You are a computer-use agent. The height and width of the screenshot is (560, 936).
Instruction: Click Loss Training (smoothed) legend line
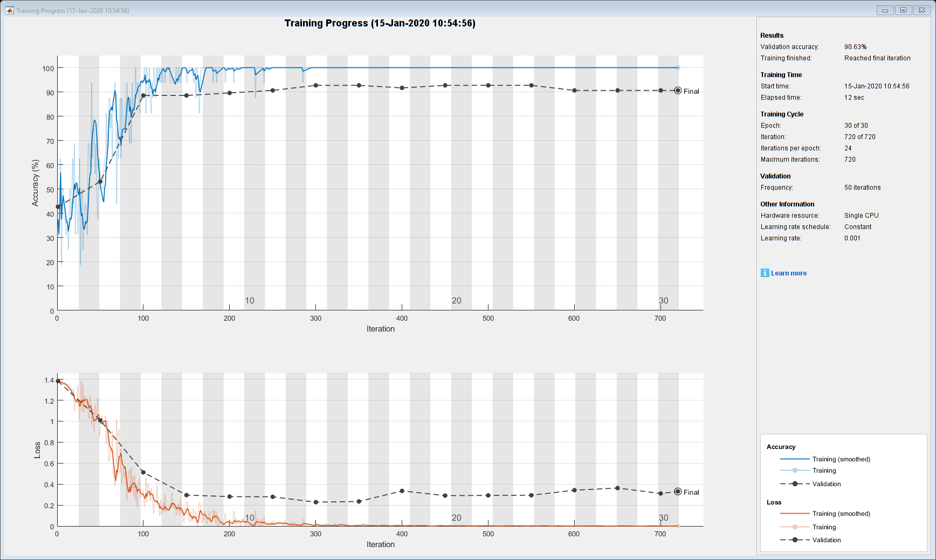point(795,514)
